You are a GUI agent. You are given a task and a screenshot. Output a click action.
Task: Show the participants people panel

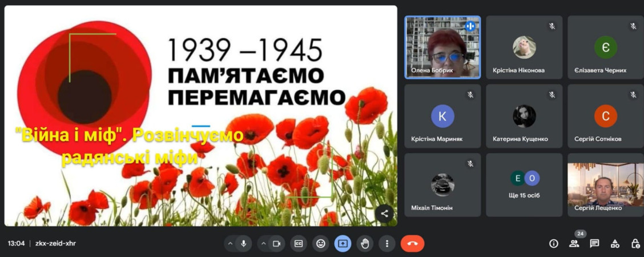pyautogui.click(x=574, y=243)
